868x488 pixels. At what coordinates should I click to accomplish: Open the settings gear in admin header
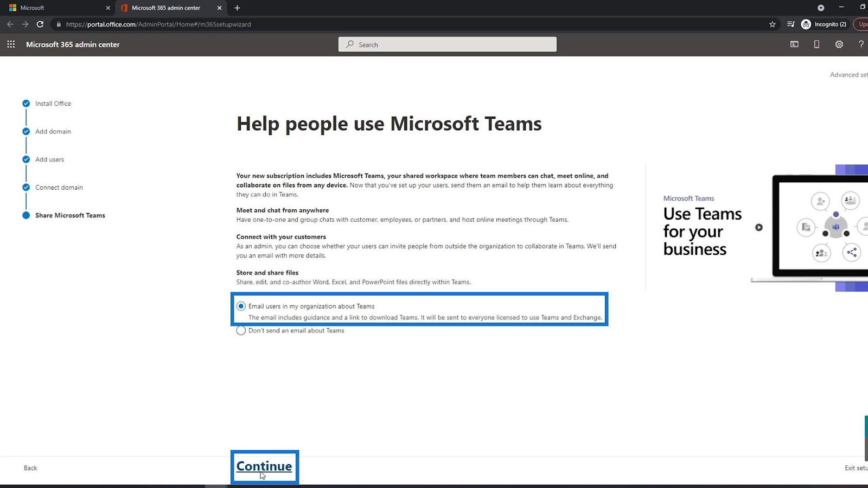(839, 44)
